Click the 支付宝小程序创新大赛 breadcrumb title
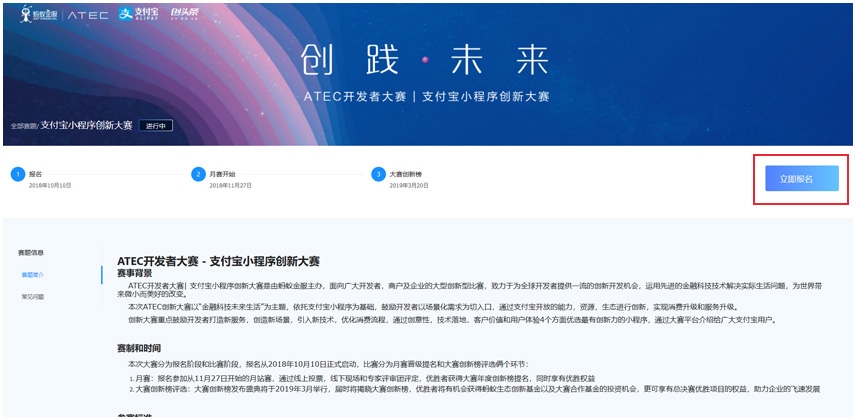This screenshot has width=856, height=420. click(x=86, y=126)
